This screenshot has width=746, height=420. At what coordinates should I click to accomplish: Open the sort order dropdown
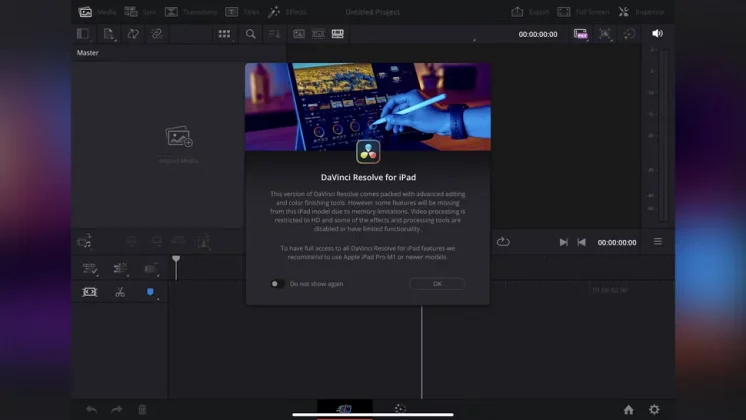tap(274, 34)
